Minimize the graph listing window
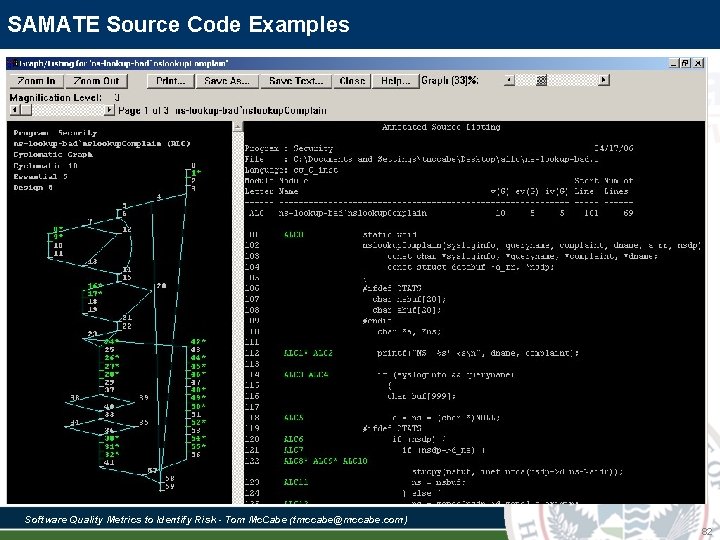This screenshot has height=540, width=720. [674, 63]
